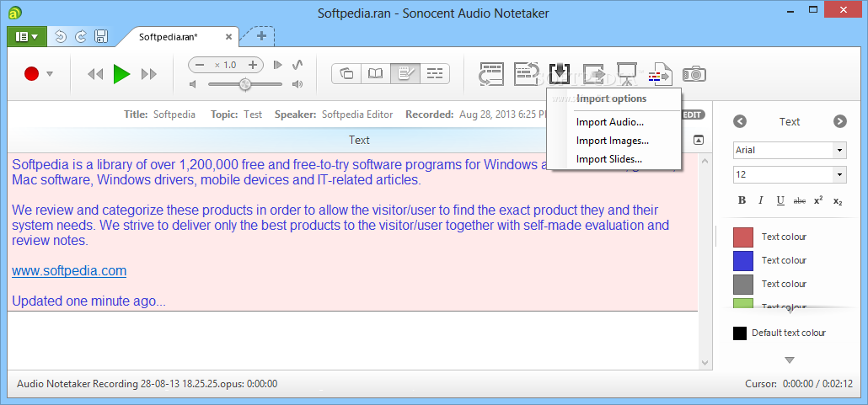Click the Export arrow toolbar icon

(593, 73)
